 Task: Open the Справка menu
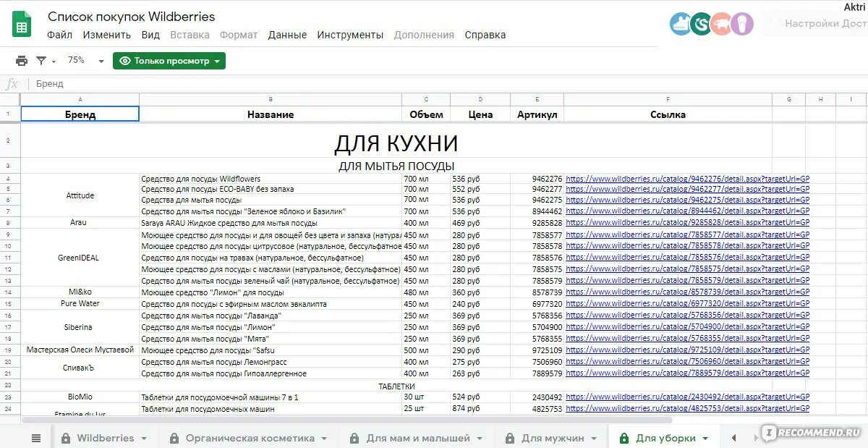pyautogui.click(x=485, y=35)
